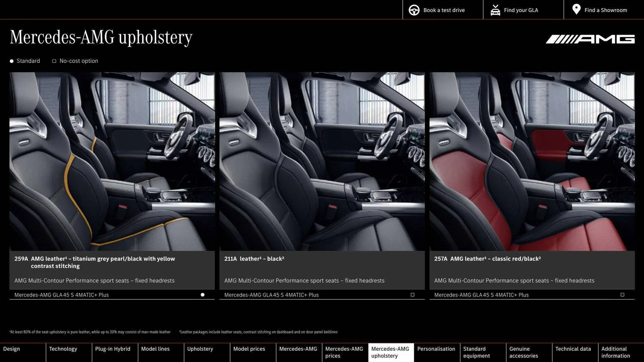Image resolution: width=644 pixels, height=362 pixels.
Task: Open the Design section
Action: pyautogui.click(x=11, y=349)
